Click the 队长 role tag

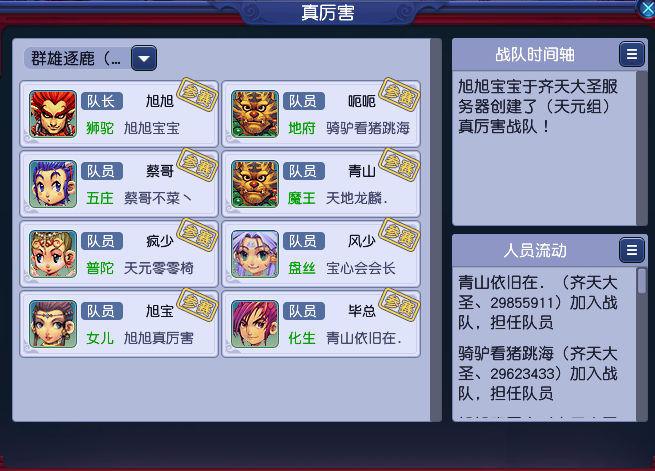point(102,101)
